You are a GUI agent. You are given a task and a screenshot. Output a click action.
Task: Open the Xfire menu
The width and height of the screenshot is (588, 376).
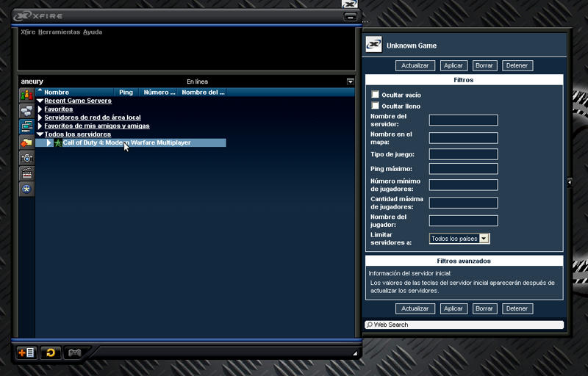coord(28,32)
